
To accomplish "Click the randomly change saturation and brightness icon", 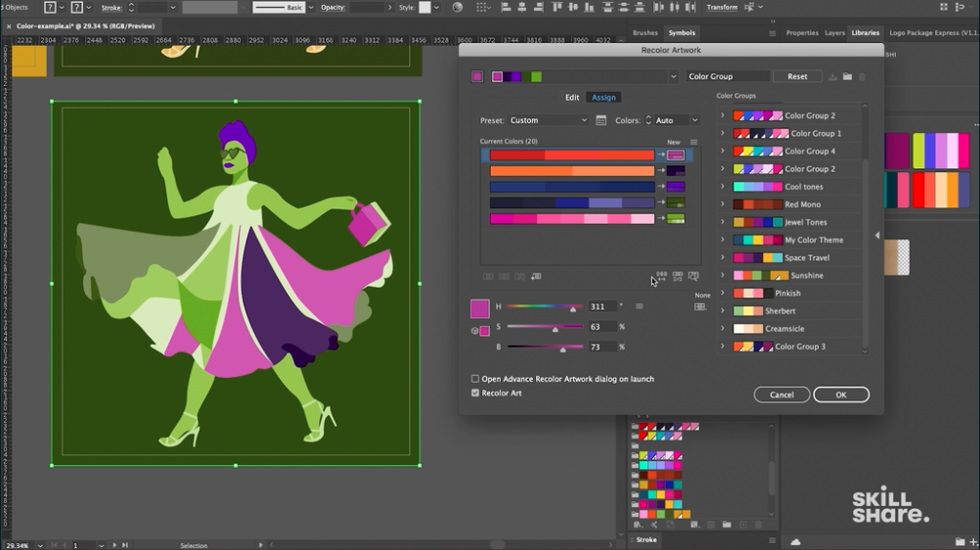I will click(677, 277).
